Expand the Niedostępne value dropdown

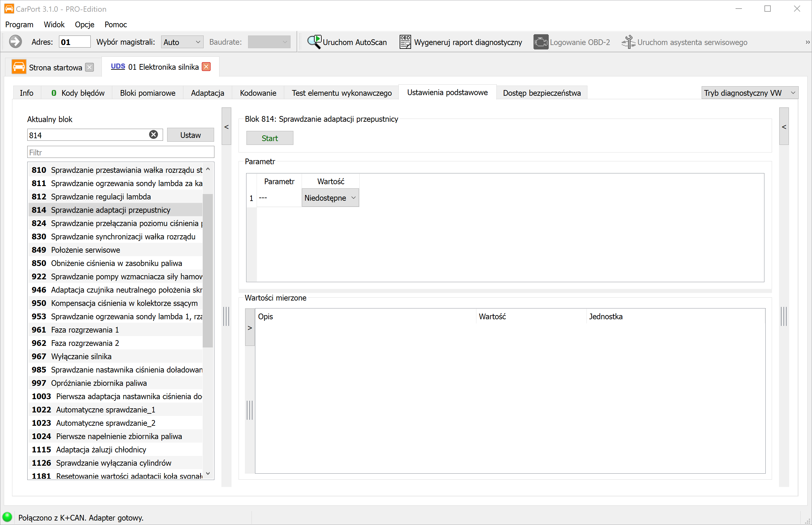pos(330,198)
